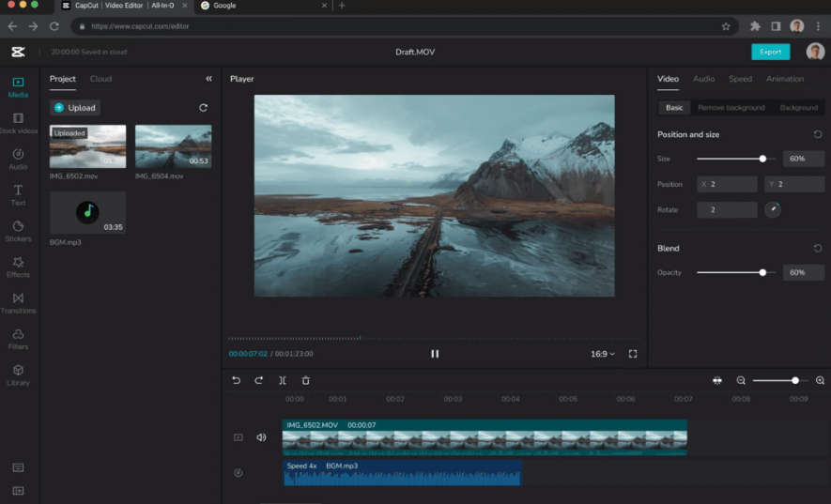
Task: Reset Position and size settings
Action: pos(818,134)
